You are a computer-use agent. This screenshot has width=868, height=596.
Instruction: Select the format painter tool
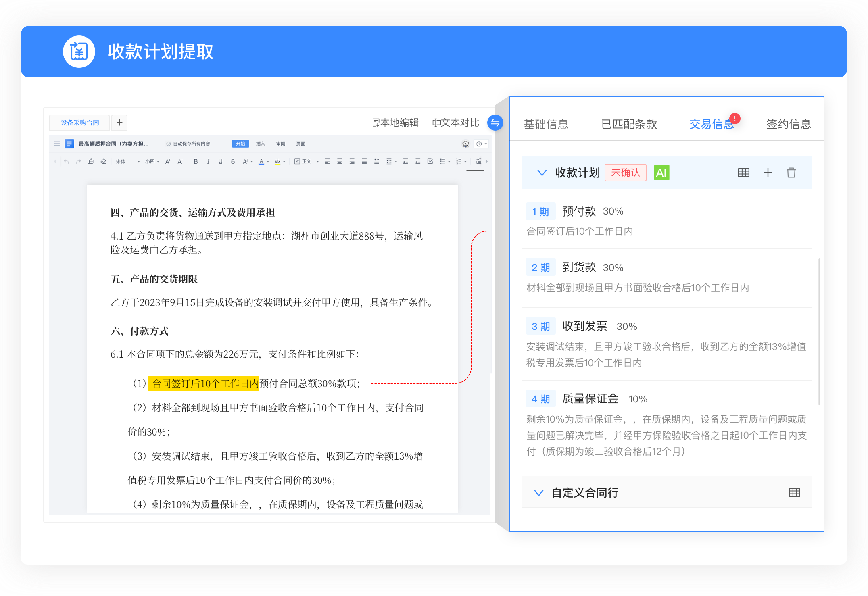pyautogui.click(x=91, y=161)
